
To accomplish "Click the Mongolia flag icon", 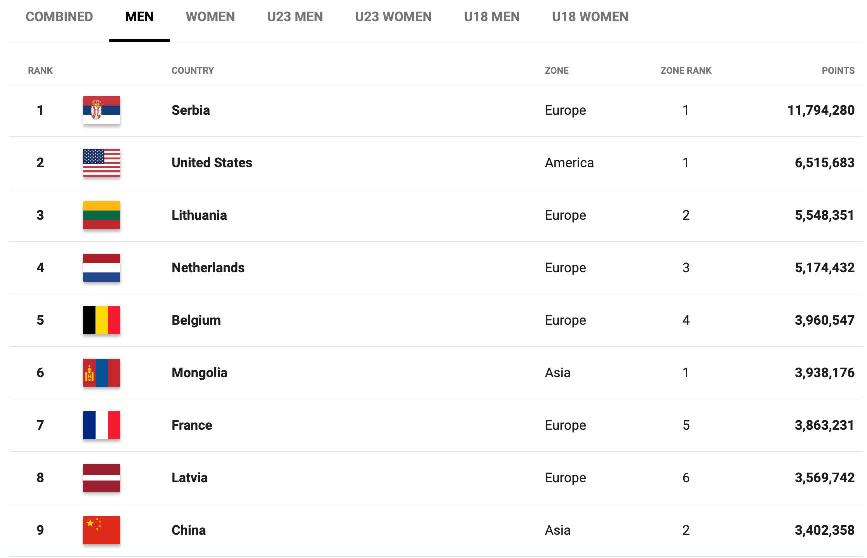I will [101, 373].
